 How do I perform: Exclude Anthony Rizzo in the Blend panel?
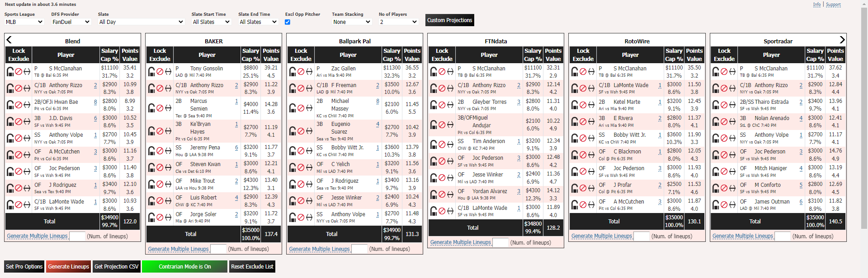[19, 88]
